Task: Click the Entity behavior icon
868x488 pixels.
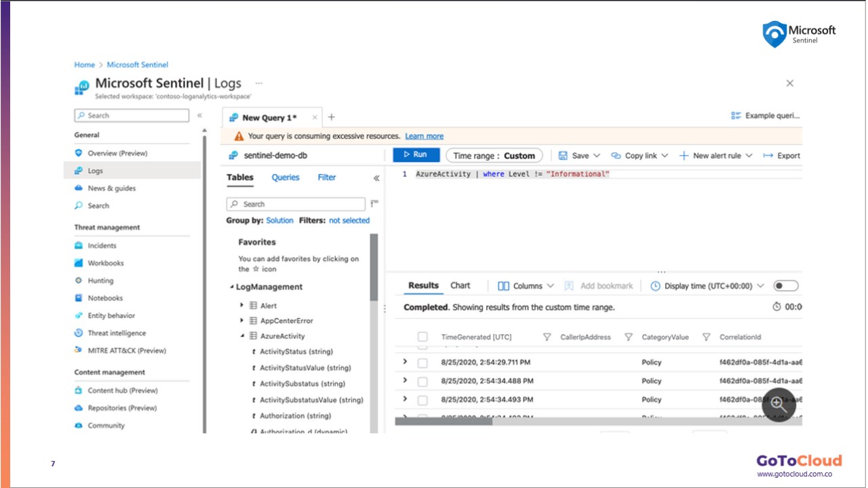Action: coord(79,316)
